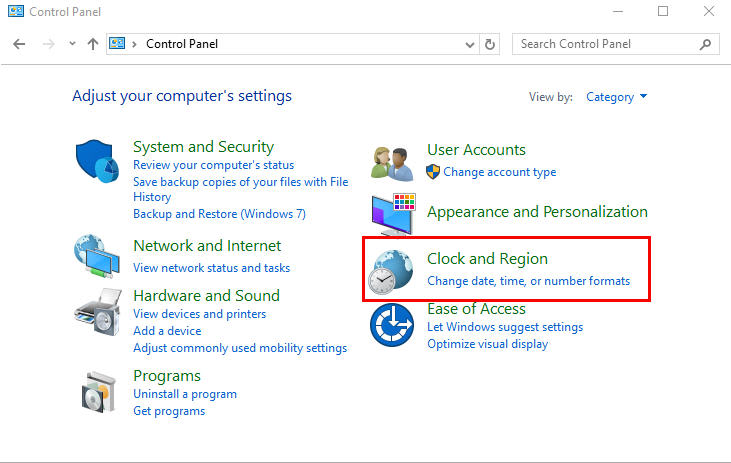This screenshot has width=731, height=463.
Task: Click the Control Panel title bar icon
Action: click(16, 11)
